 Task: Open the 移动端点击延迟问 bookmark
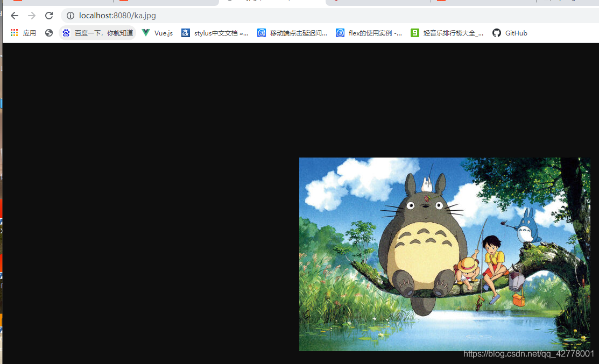(292, 33)
